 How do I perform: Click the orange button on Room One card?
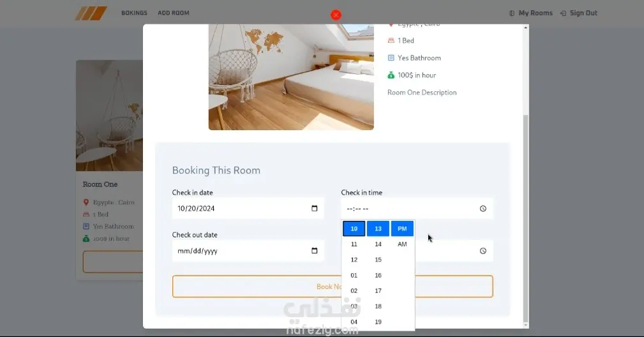tap(113, 262)
